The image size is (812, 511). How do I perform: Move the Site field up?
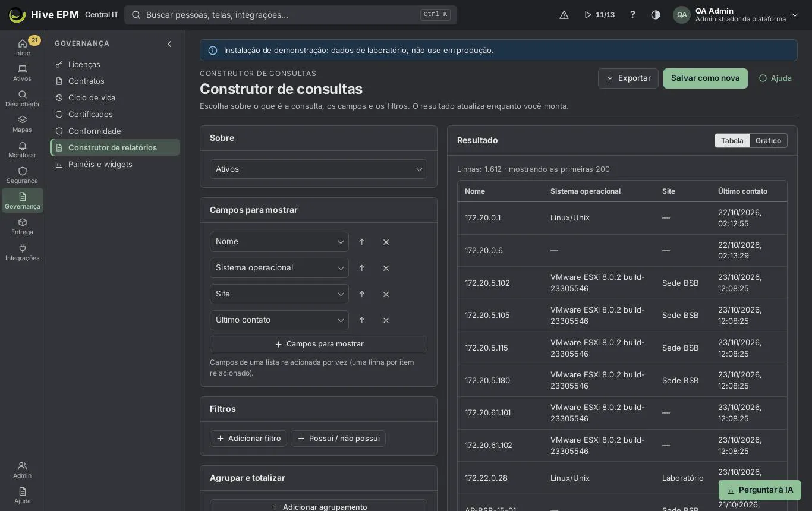362,294
